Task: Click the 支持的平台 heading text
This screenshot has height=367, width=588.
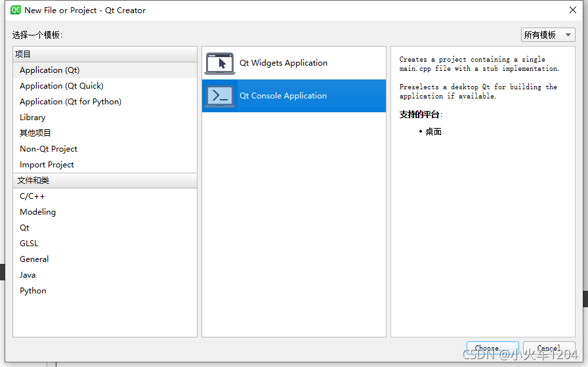Action: [x=421, y=114]
